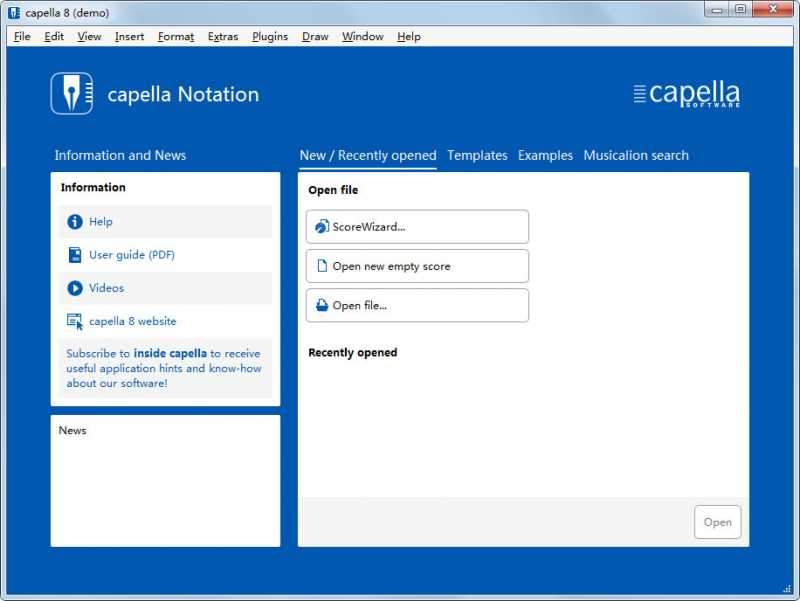Open the Plugins menu

269,36
